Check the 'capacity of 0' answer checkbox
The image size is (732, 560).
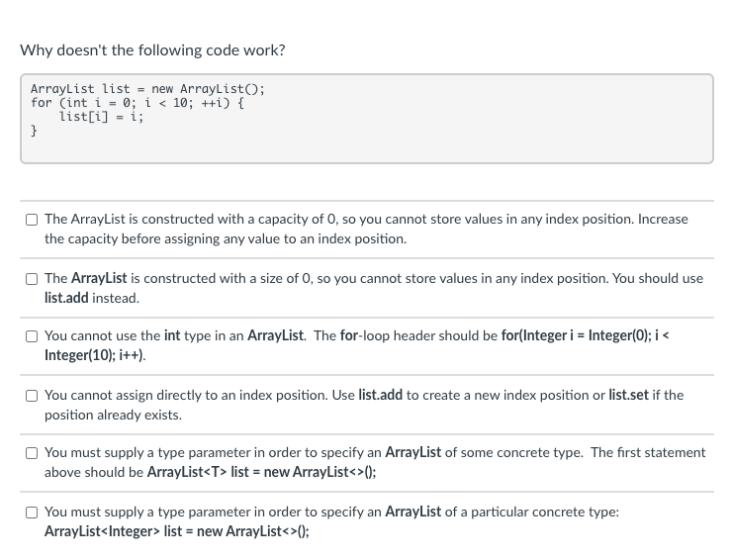[x=32, y=220]
